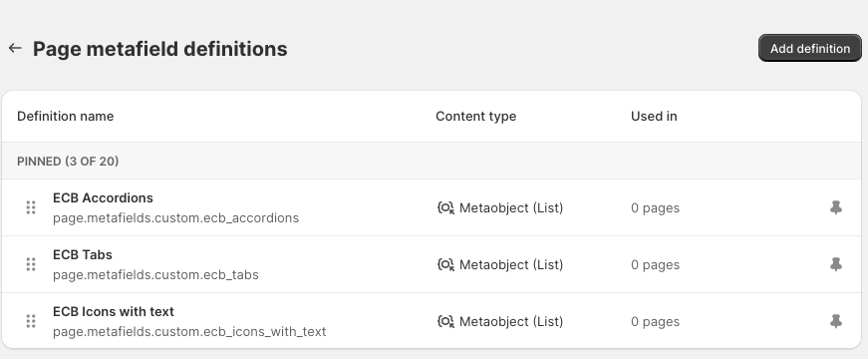This screenshot has width=868, height=359.
Task: Open the ECB Tabs definition
Action: (x=83, y=255)
